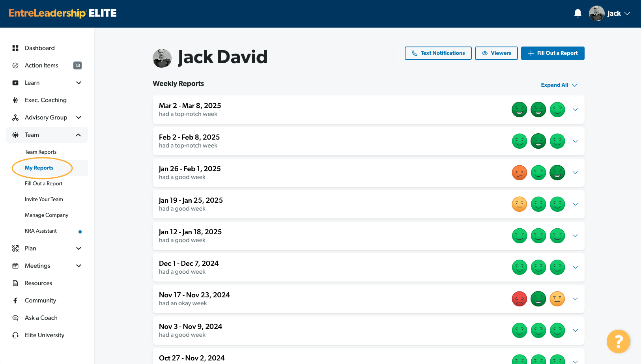Click the Community Facebook icon

15,301
